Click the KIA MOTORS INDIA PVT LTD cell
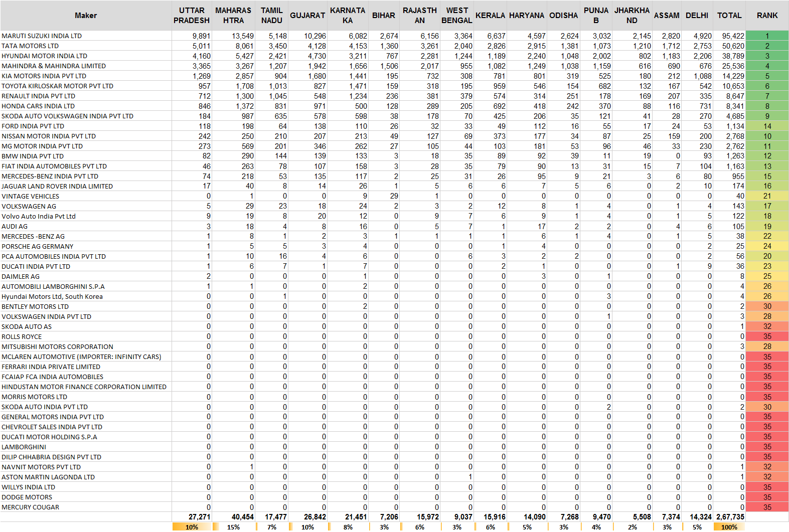The image size is (789, 532). (86, 76)
